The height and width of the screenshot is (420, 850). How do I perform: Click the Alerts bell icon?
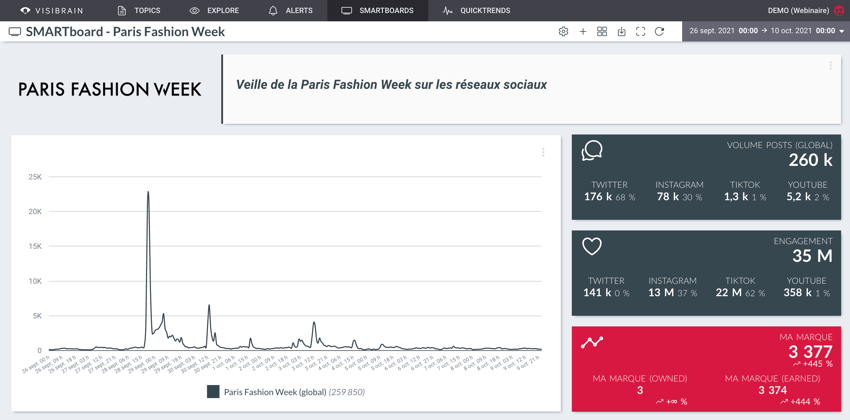(x=273, y=10)
